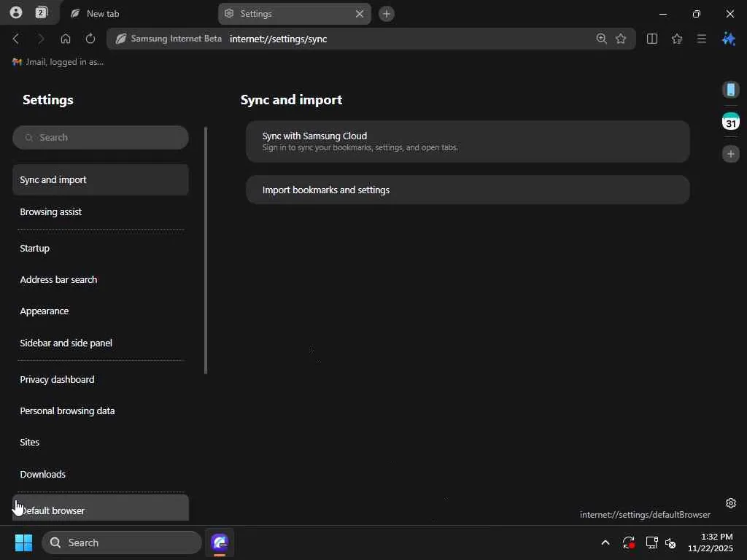Open Address bar search settings

(x=101, y=279)
